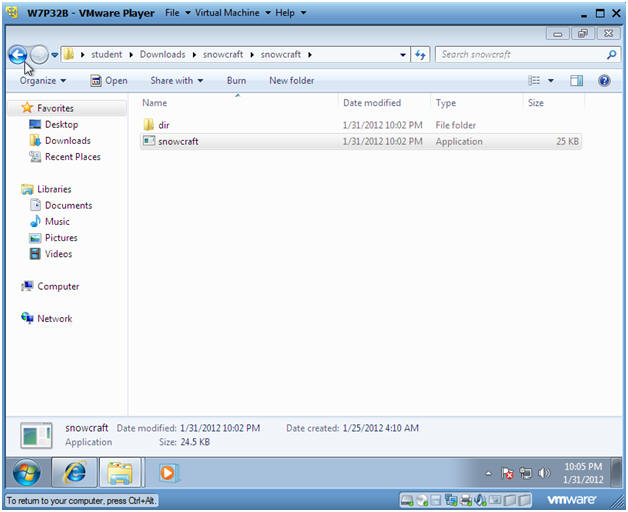The height and width of the screenshot is (512, 628).
Task: Refresh the folder view
Action: [420, 54]
